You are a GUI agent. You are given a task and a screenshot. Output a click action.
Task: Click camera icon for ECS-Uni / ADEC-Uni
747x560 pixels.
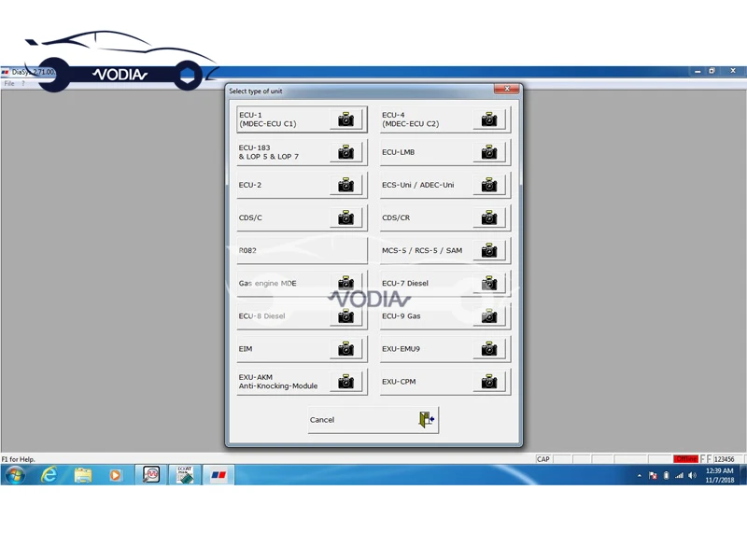(489, 185)
